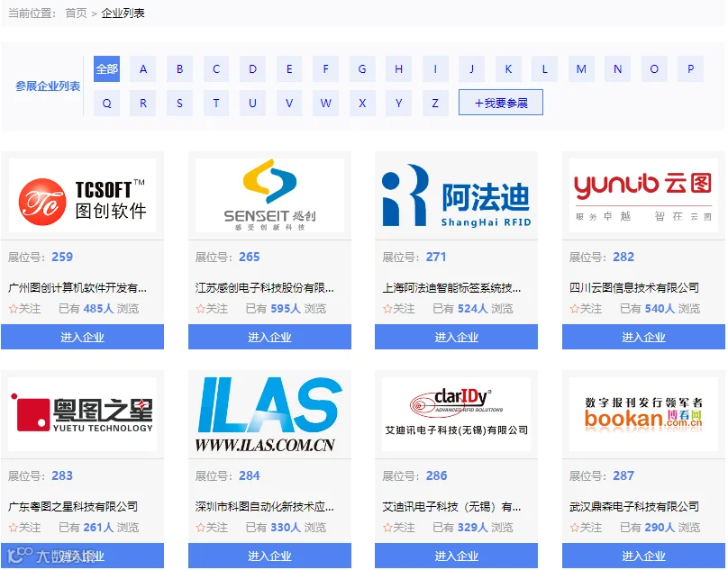Choose letter E filter
Screen dimensions: 728x570
pyautogui.click(x=289, y=69)
